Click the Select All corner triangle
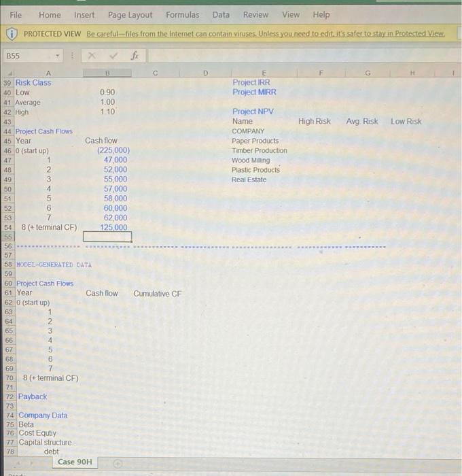 10,73
